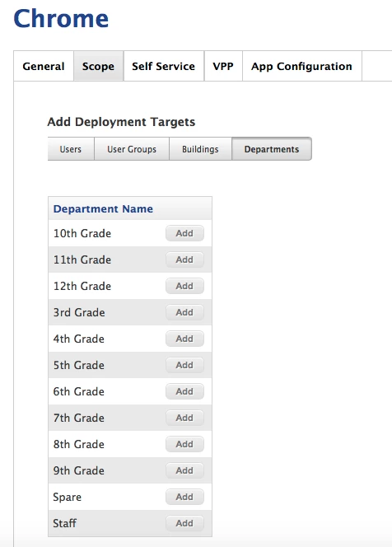
Task: Add the 6th Grade department
Action: [x=184, y=391]
